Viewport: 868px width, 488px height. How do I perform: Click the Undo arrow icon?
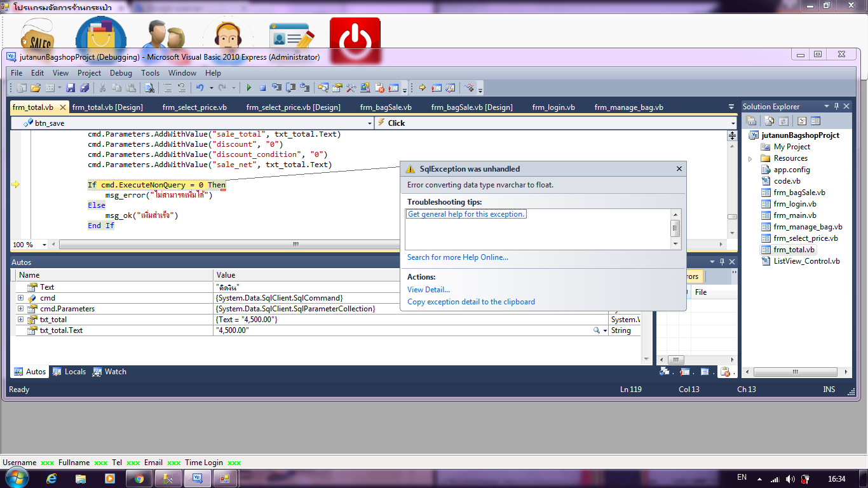coord(200,88)
